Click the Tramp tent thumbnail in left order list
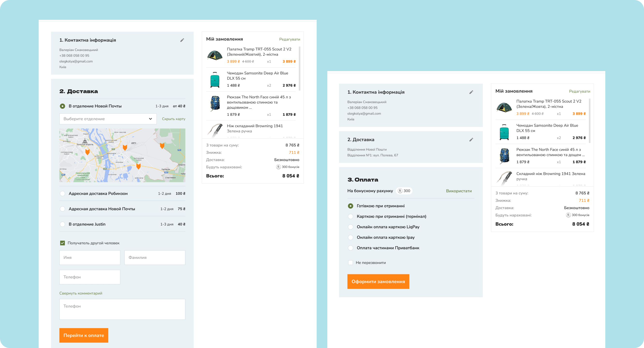Viewport: 644px width, 348px height. click(215, 55)
